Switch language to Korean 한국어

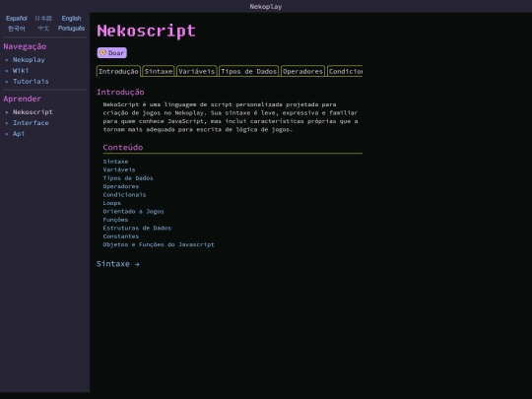pos(17,29)
